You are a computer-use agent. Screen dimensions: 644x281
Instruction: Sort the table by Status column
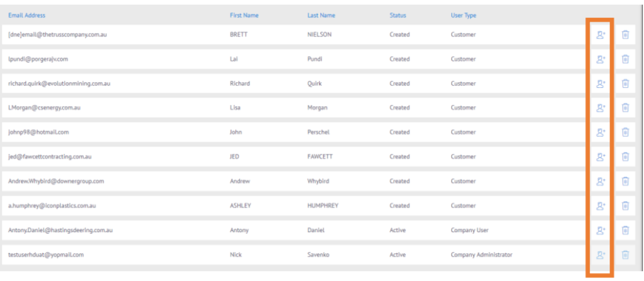[x=398, y=15]
